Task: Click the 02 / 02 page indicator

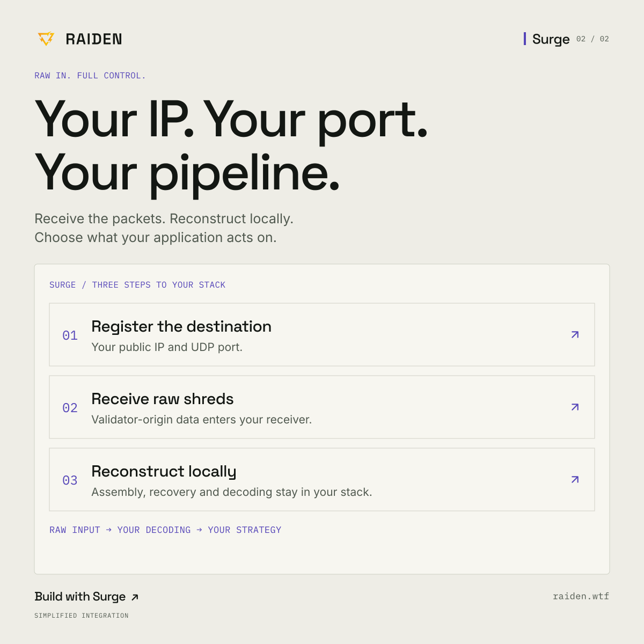Action: tap(592, 39)
